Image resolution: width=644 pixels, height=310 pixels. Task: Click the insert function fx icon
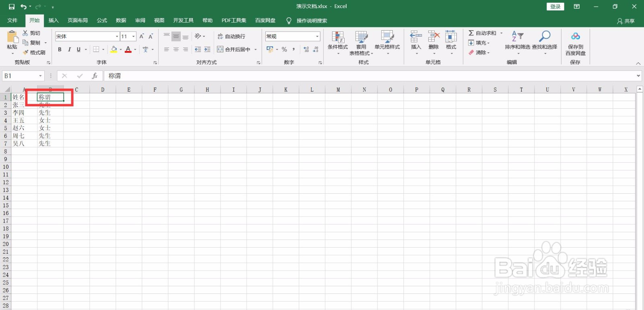pyautogui.click(x=95, y=76)
